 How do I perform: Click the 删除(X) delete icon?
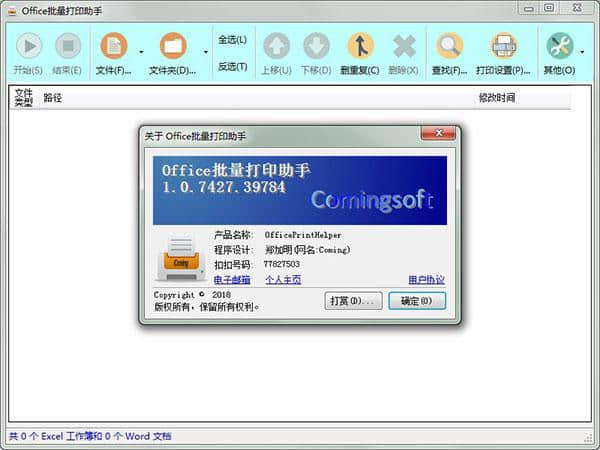[x=404, y=46]
